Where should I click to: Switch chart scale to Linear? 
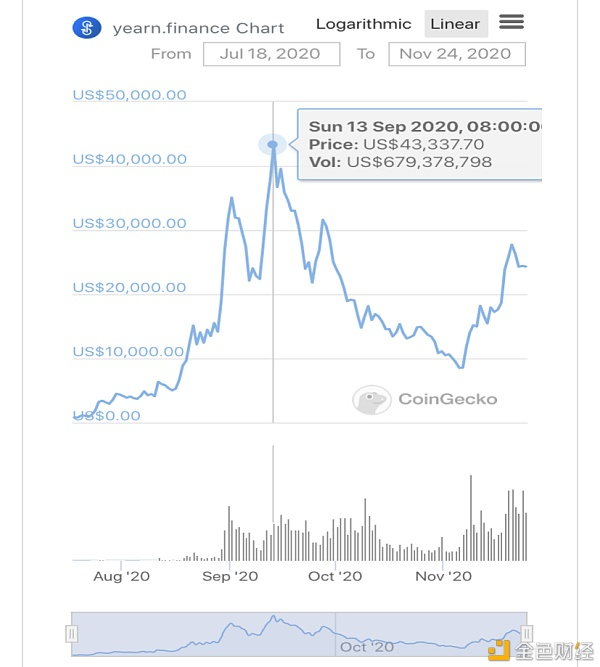(455, 24)
